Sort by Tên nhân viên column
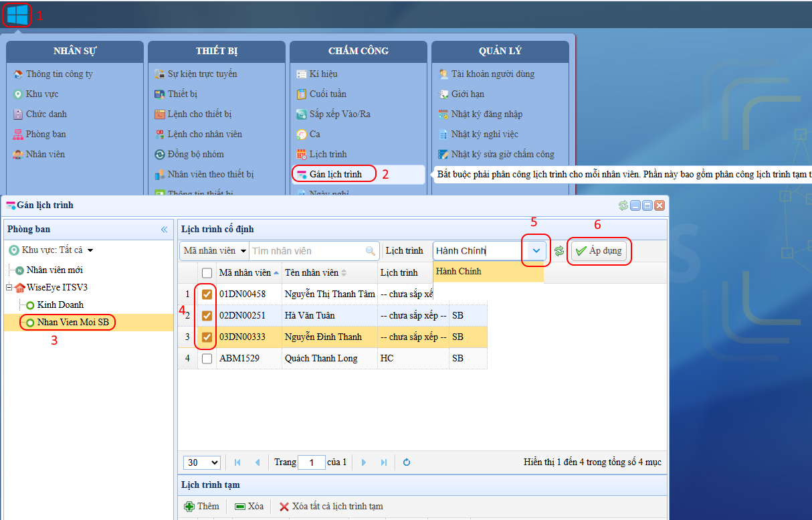Screen dimensions: 812x520 point(329,272)
